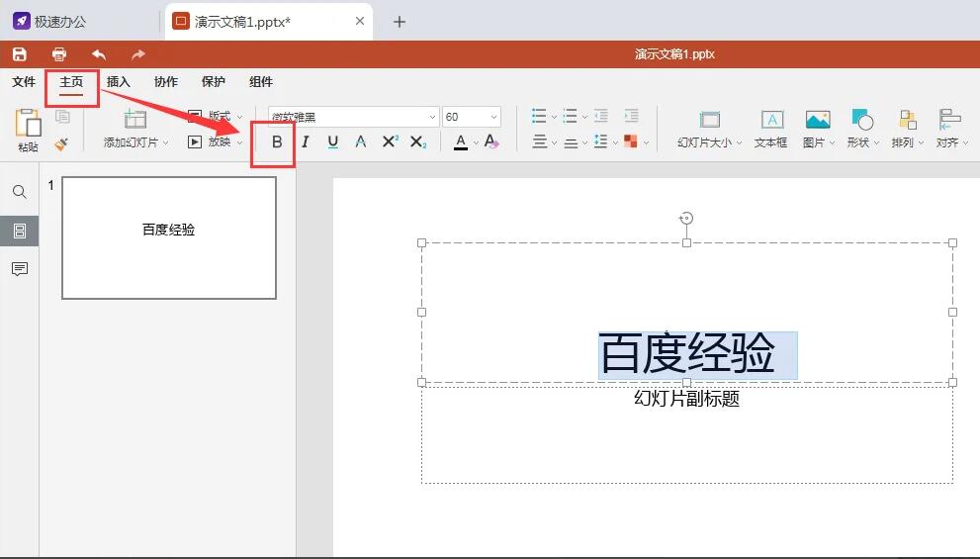
Task: Expand the 添加幻灯片 dropdown arrow
Action: coord(165,142)
